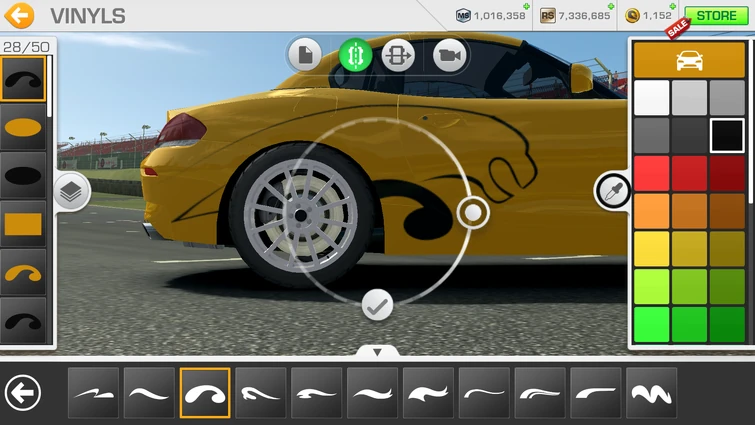Pick the white color swatch

point(652,98)
